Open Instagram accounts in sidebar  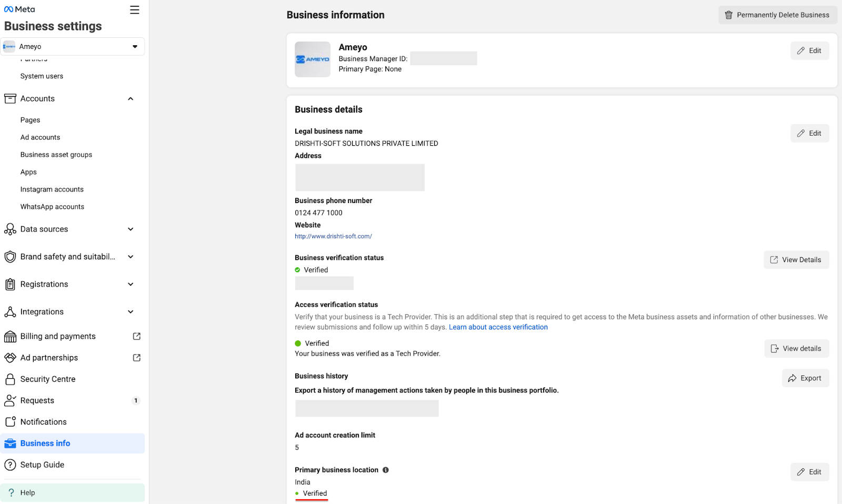(x=52, y=189)
